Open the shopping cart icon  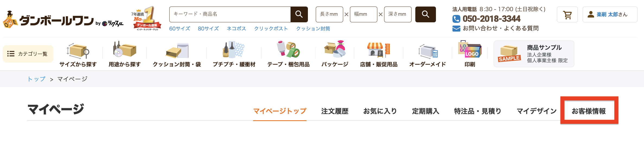(x=567, y=14)
